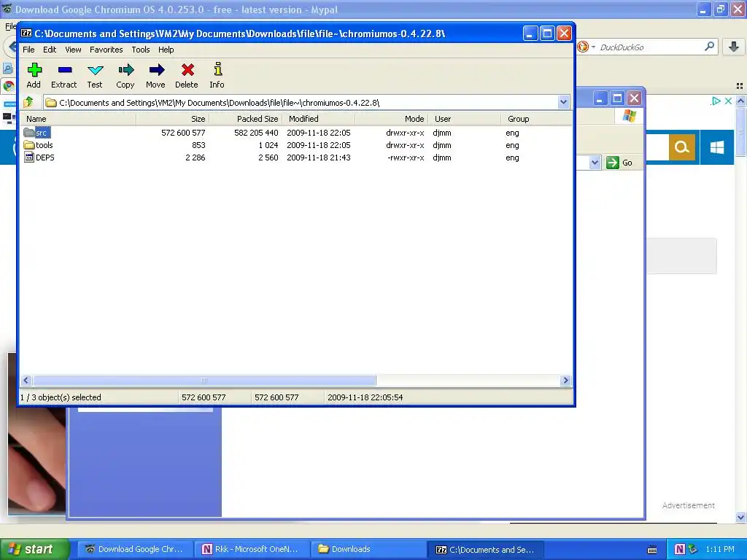Click the green Go button
The image size is (747, 560).
(619, 163)
